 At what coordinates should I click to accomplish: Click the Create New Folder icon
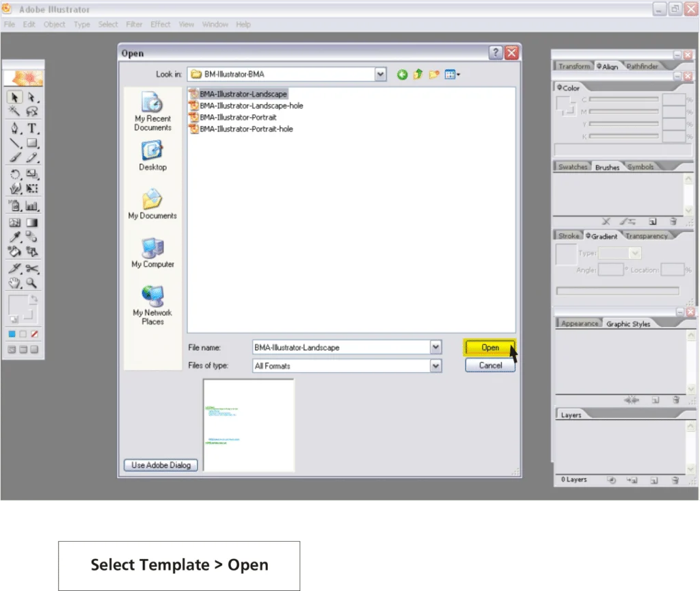tap(433, 75)
